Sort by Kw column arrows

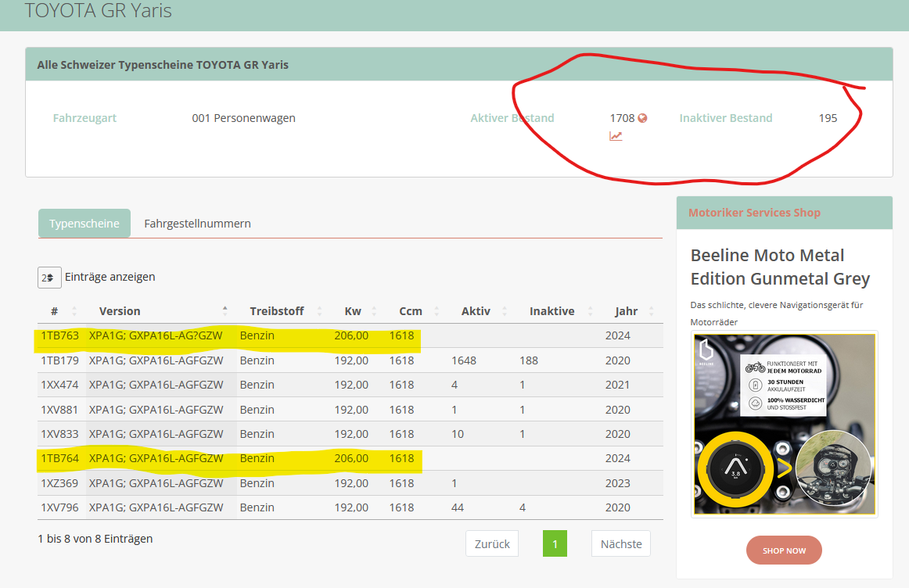point(374,311)
